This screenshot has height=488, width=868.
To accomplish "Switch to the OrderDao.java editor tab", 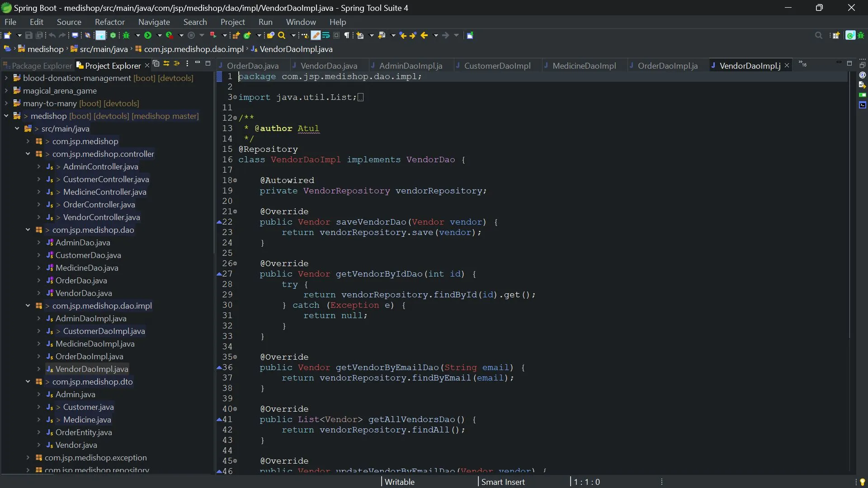I will [x=252, y=66].
